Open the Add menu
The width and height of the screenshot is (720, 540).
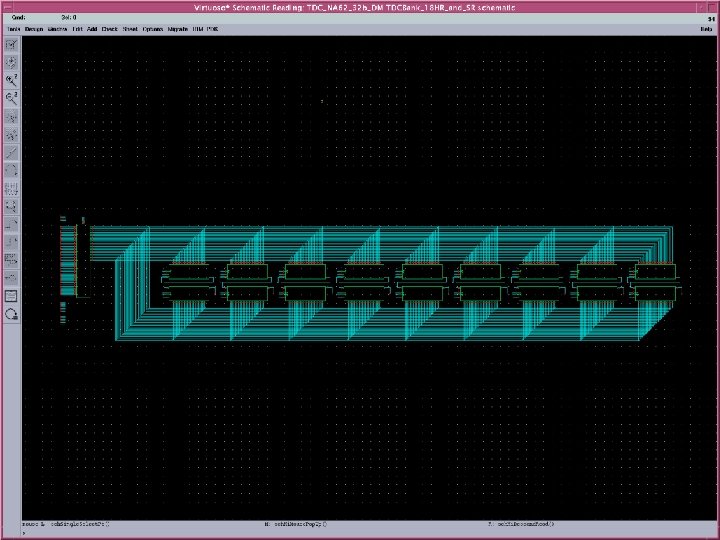pos(92,29)
